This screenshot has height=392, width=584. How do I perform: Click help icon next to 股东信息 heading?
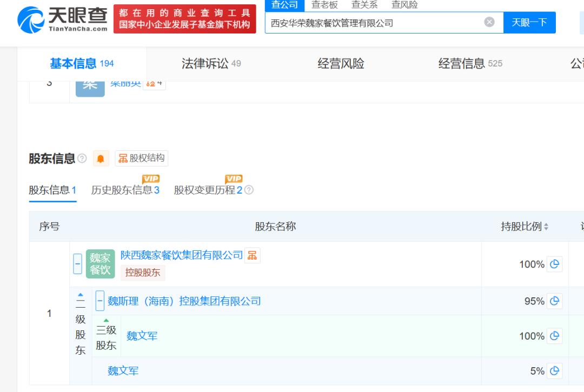(82, 158)
